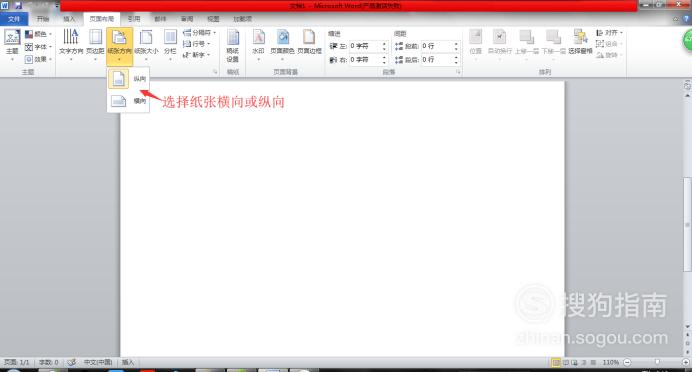Choose 横向 landscape from orientation menu
Viewport: 692px width, 372px height.
coord(128,101)
